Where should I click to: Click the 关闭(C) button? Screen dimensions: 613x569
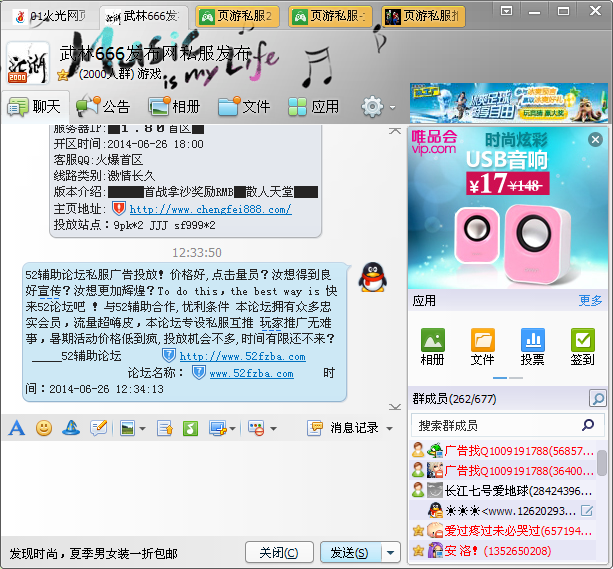[279, 553]
